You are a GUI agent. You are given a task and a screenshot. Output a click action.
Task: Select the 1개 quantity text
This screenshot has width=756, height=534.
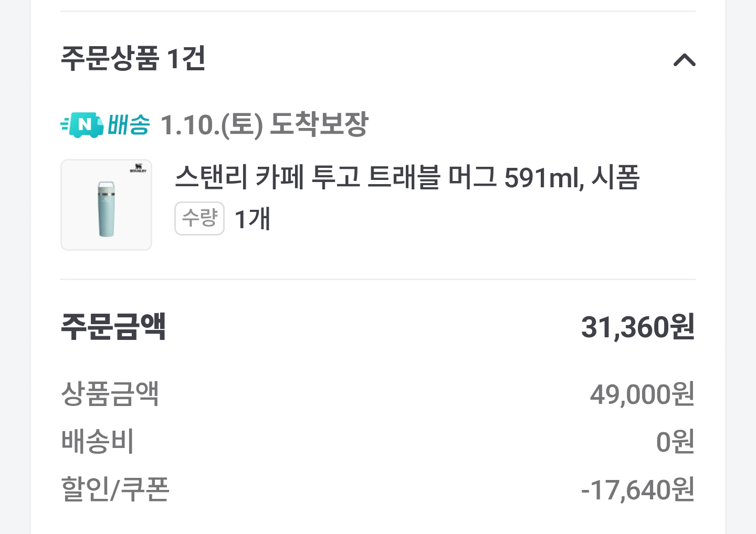[252, 219]
